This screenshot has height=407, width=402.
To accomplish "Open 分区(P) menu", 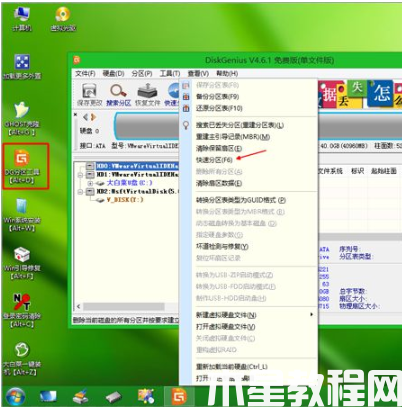I will tap(142, 73).
